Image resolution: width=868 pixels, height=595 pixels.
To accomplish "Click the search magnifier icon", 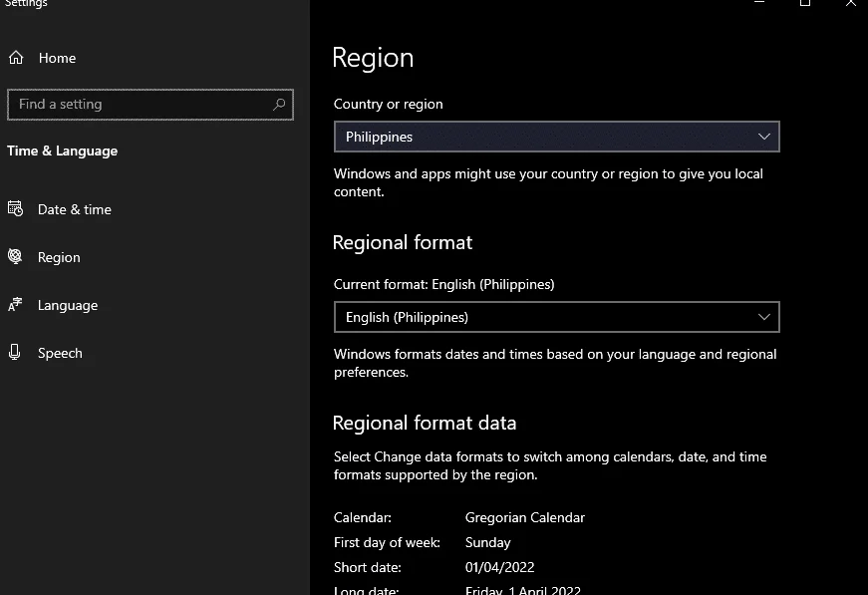I will coord(279,104).
